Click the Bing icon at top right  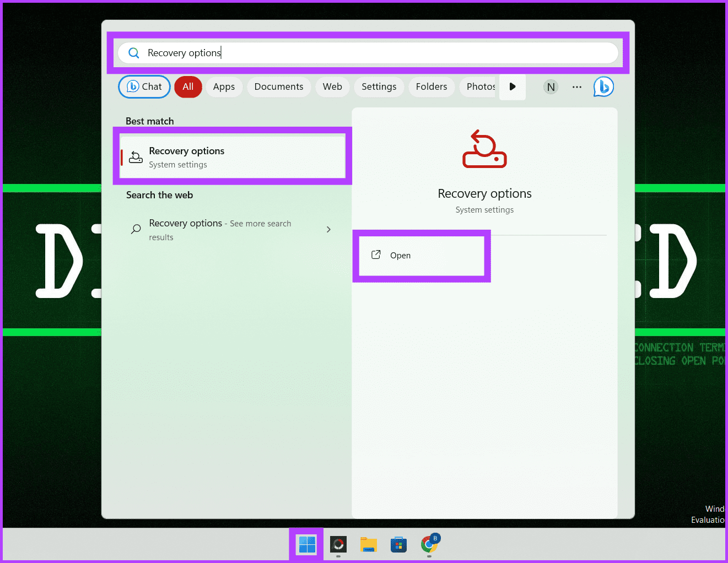pos(603,87)
